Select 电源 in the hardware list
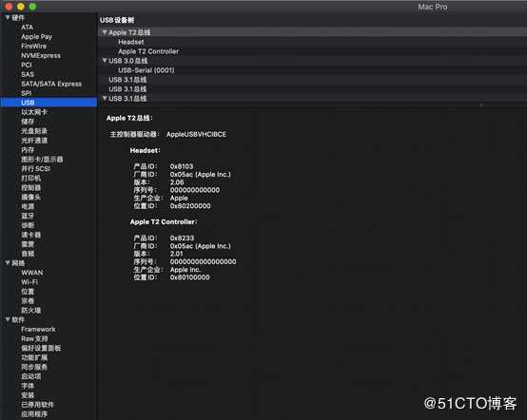Viewport: 527px width, 420px height. [x=28, y=206]
